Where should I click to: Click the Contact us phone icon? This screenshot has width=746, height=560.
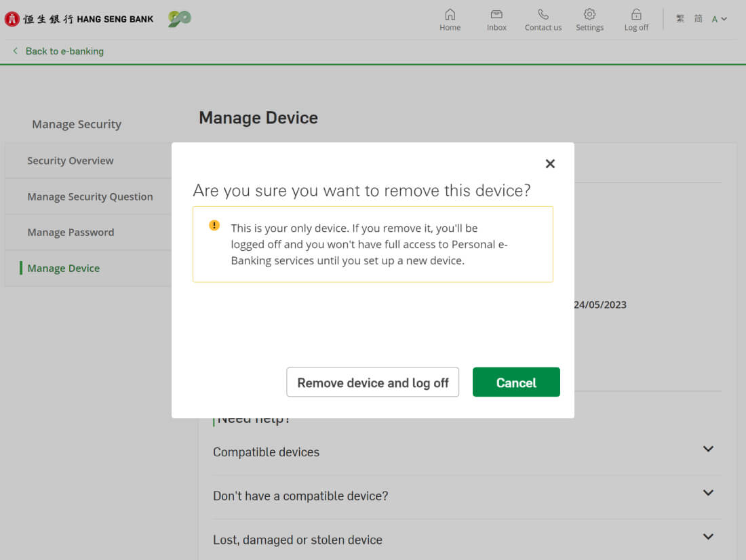[543, 15]
